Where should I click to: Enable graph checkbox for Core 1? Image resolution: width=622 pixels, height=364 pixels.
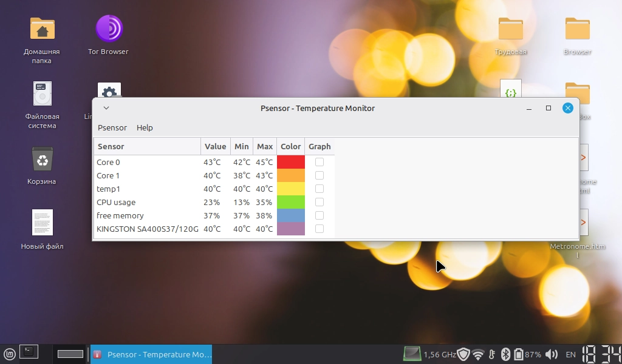320,175
